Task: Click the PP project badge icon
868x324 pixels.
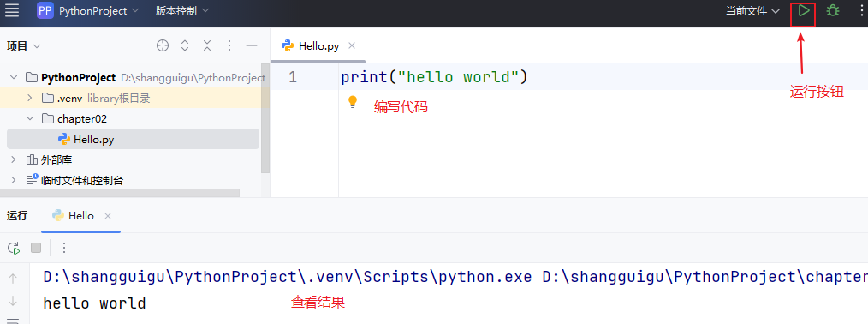Action: pyautogui.click(x=45, y=10)
